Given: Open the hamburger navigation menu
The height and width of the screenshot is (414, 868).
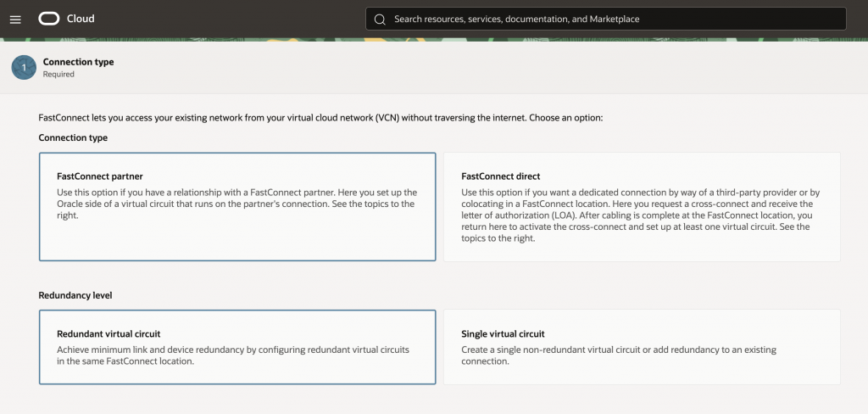Looking at the screenshot, I should coord(15,20).
